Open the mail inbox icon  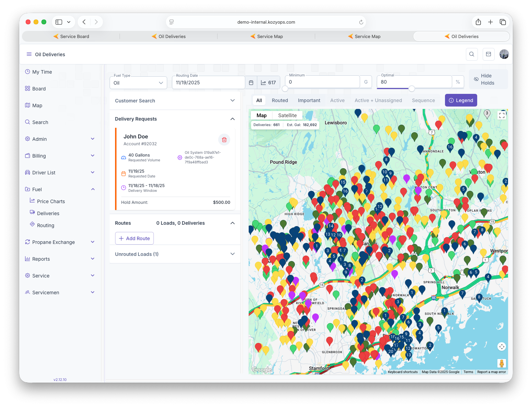tap(488, 54)
